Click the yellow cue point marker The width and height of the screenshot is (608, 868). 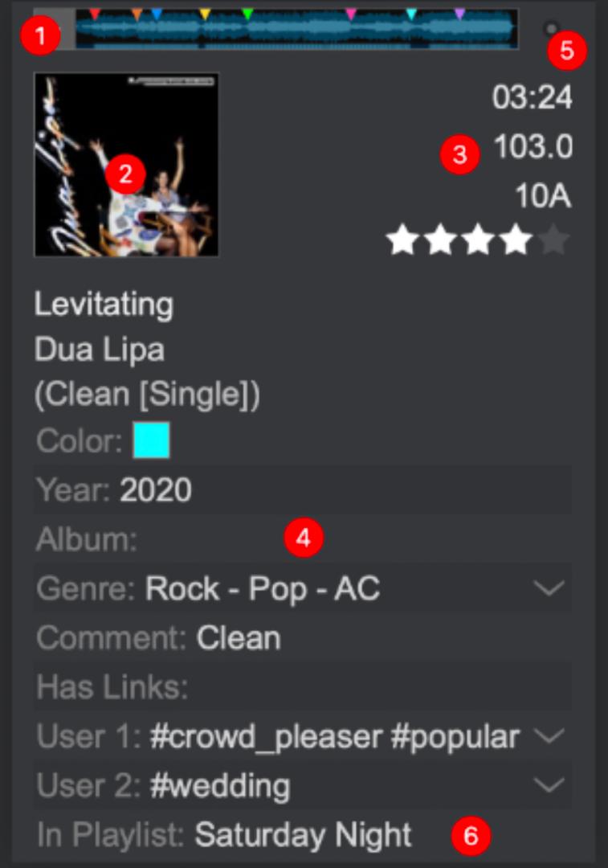pyautogui.click(x=205, y=14)
